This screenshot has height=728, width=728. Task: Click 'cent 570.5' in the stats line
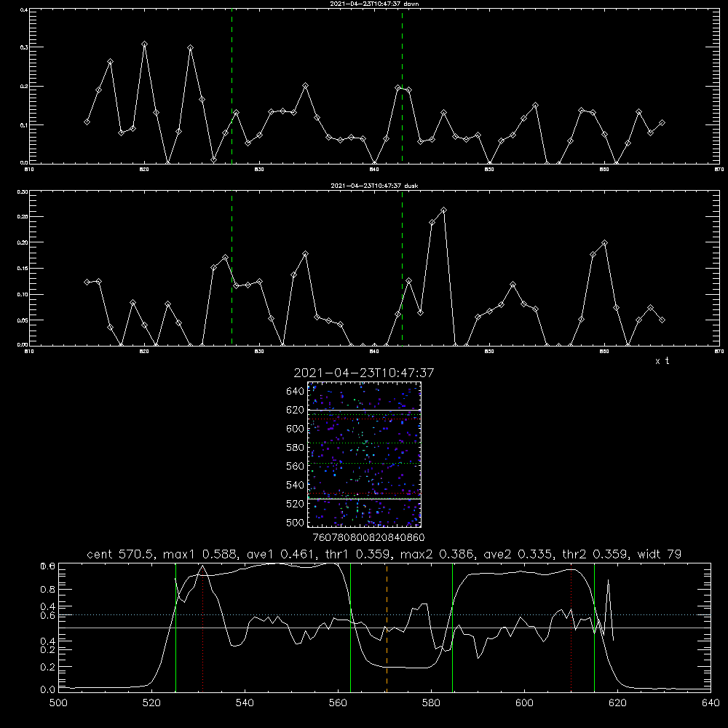pyautogui.click(x=119, y=554)
